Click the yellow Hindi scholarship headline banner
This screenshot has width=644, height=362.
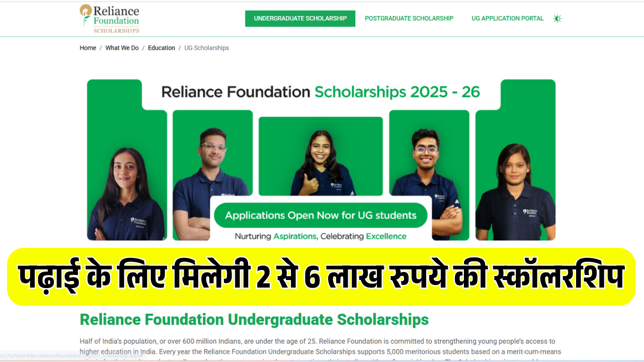pyautogui.click(x=321, y=277)
